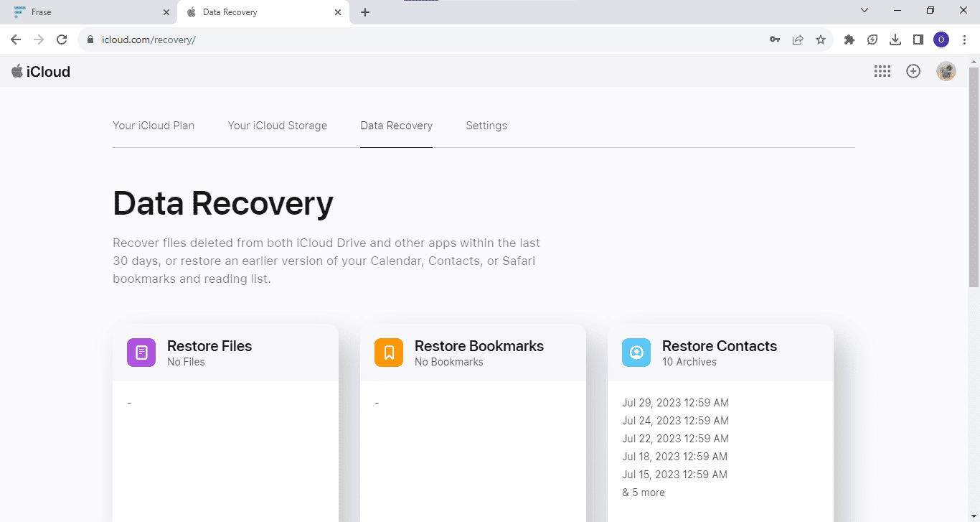Viewport: 980px width, 522px height.
Task: Click the circled plus create icon
Action: pyautogui.click(x=913, y=71)
